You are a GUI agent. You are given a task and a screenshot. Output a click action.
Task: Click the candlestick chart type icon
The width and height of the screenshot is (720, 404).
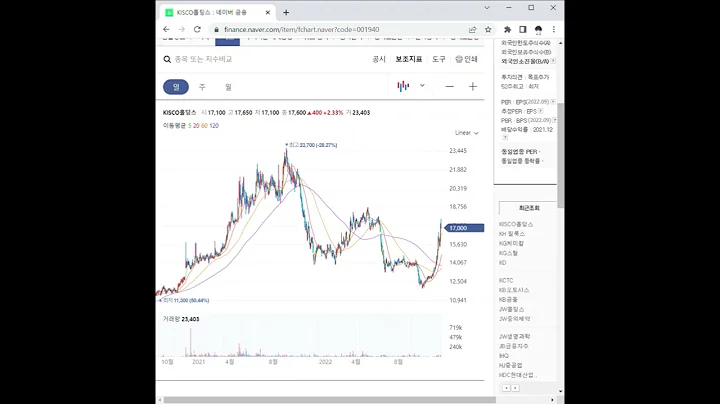403,86
